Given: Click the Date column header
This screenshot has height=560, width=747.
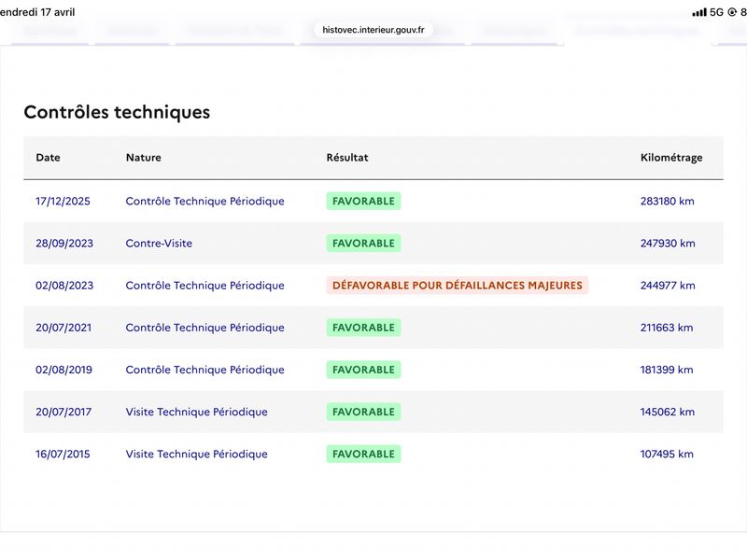Looking at the screenshot, I should coord(49,158).
